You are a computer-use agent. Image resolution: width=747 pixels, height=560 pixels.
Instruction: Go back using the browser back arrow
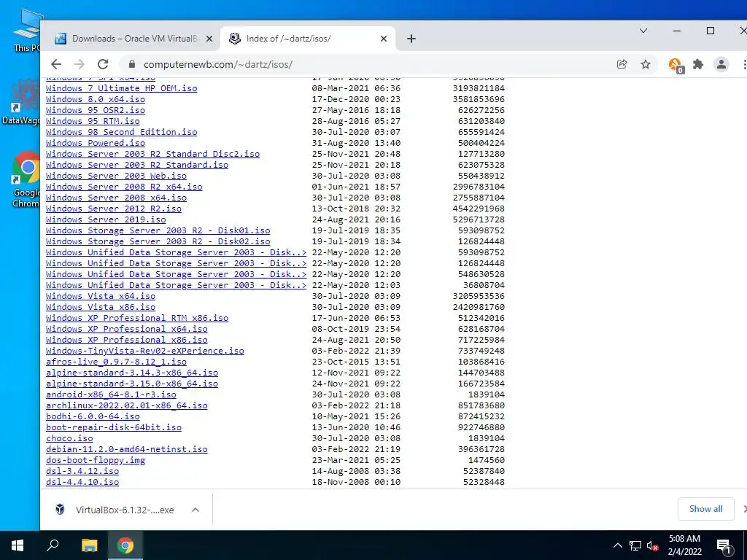tap(56, 64)
